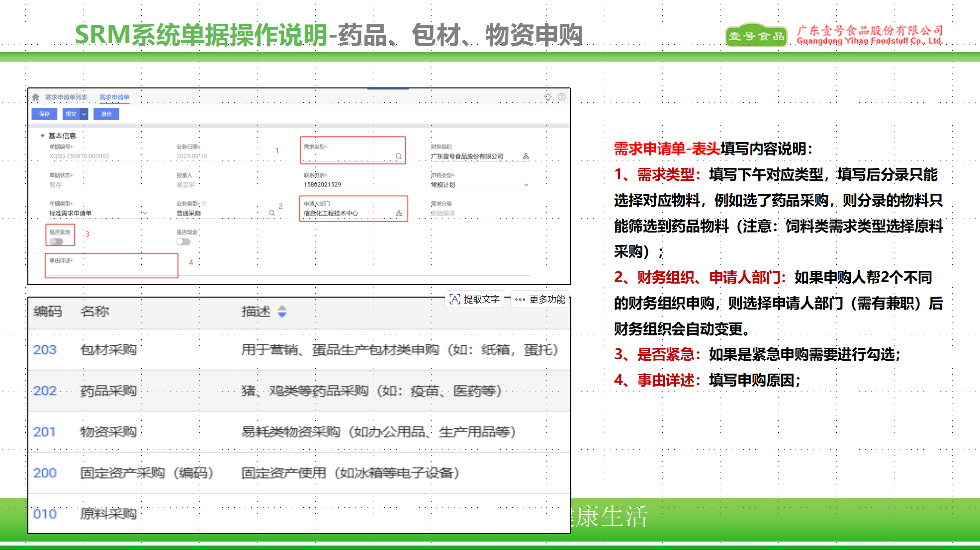Click org tree icon in 财务组织 field
The image size is (980, 550).
coord(526,157)
